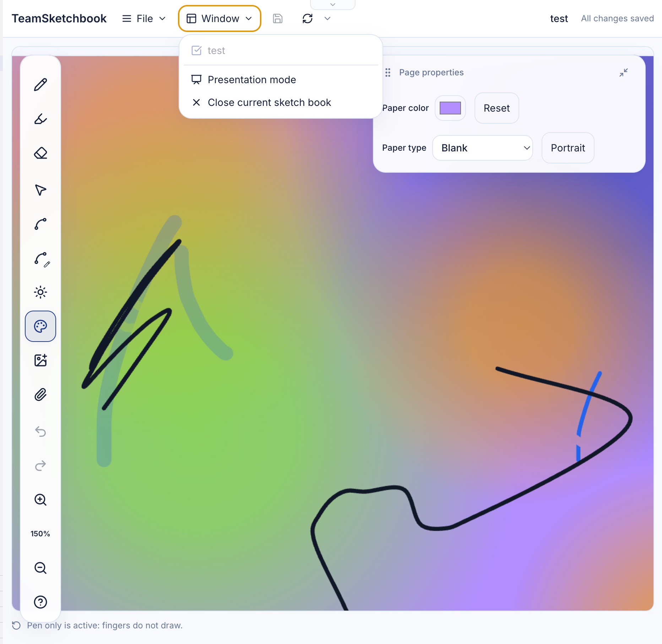Open the Help question mark icon
This screenshot has height=644, width=662.
pyautogui.click(x=40, y=602)
